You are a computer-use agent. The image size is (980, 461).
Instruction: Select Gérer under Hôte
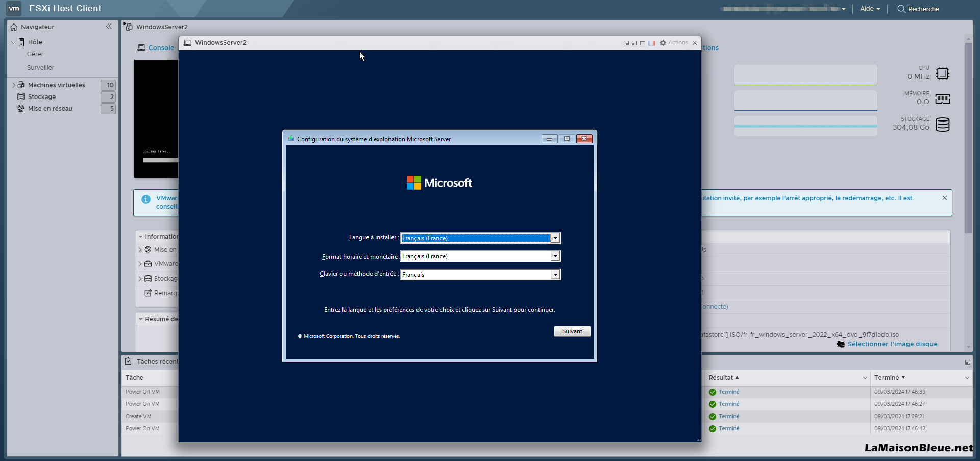pyautogui.click(x=35, y=54)
